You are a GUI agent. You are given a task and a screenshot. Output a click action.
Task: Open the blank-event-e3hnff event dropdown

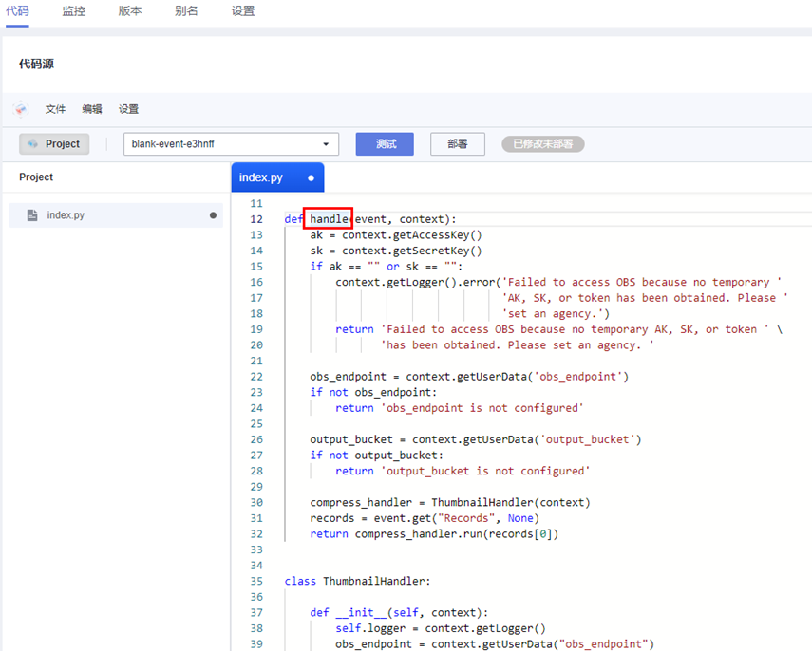[231, 144]
